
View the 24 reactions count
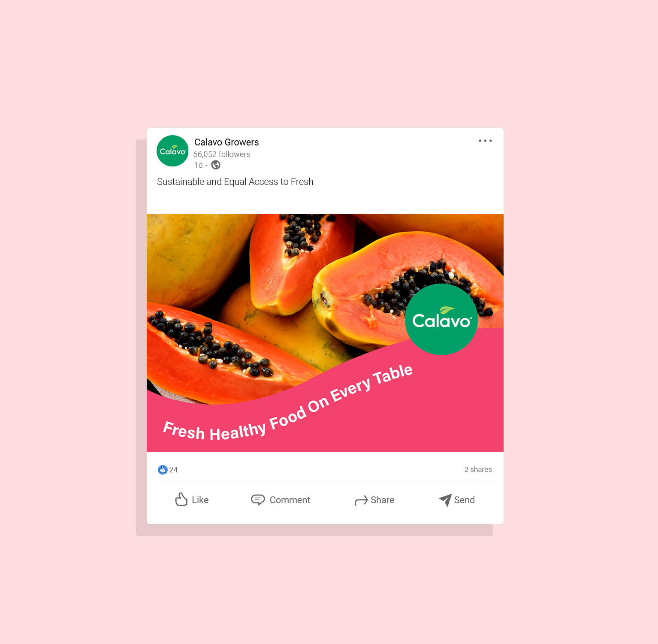173,470
